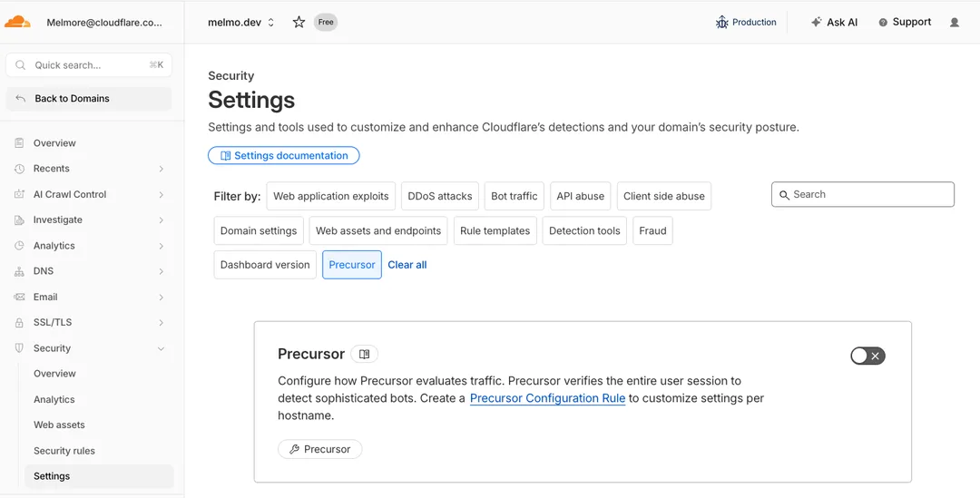Click the Support question-mark icon
Image resolution: width=980 pixels, height=498 pixels.
(x=883, y=23)
